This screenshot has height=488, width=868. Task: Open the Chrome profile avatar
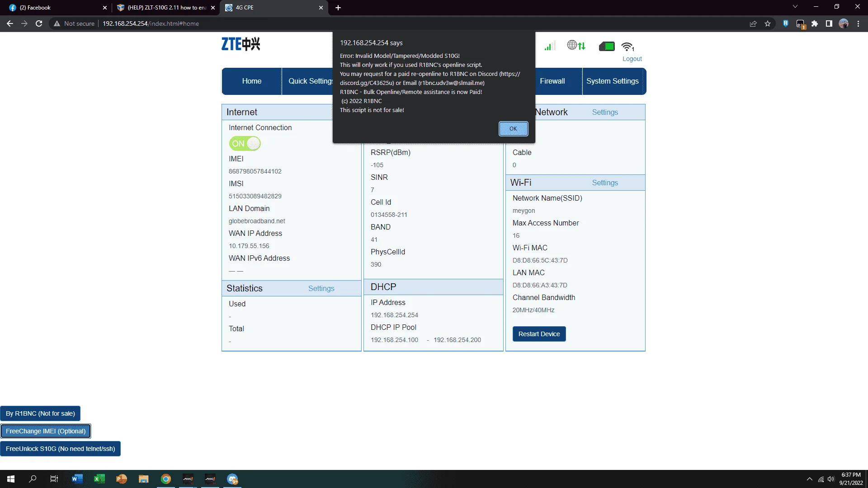[x=844, y=23]
